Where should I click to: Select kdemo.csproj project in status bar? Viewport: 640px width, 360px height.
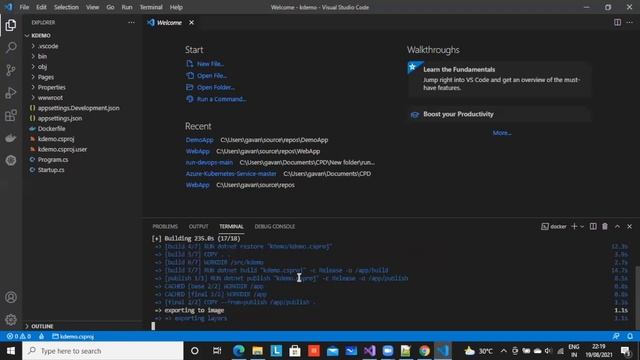[73, 336]
